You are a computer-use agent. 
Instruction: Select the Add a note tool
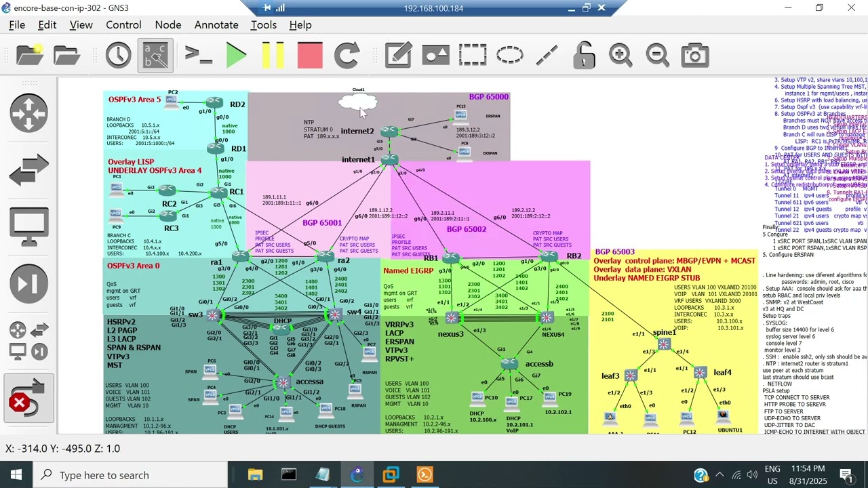coord(399,55)
